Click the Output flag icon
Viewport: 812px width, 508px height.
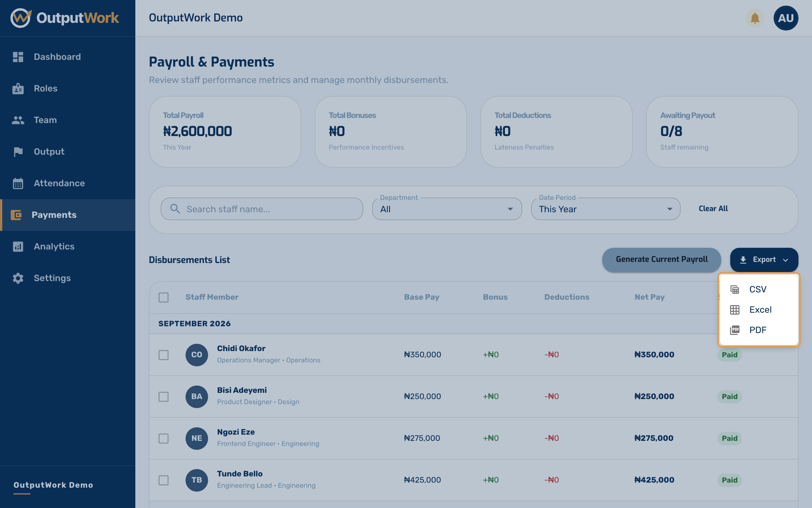point(18,152)
